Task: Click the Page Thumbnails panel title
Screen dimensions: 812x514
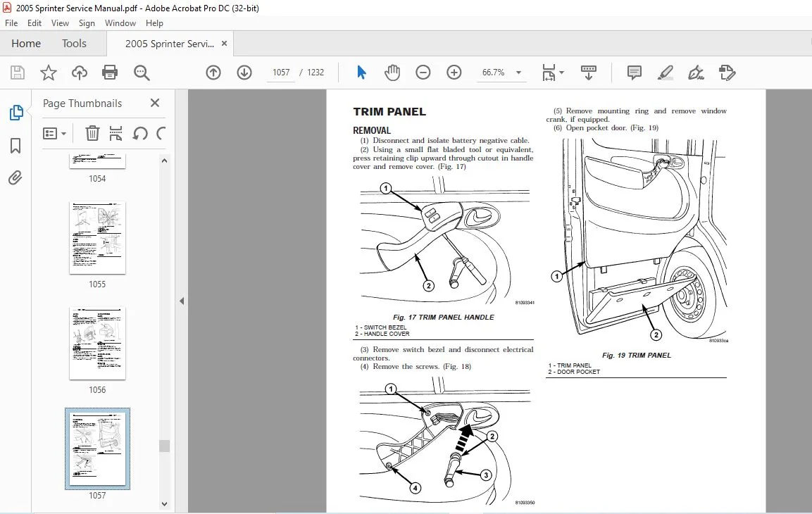Action: (82, 103)
